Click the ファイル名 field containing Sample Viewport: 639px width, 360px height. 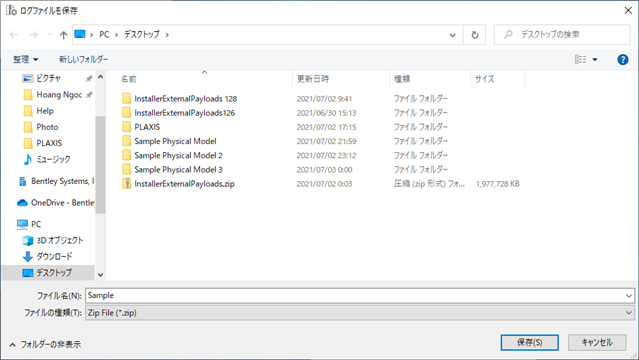tap(360, 296)
